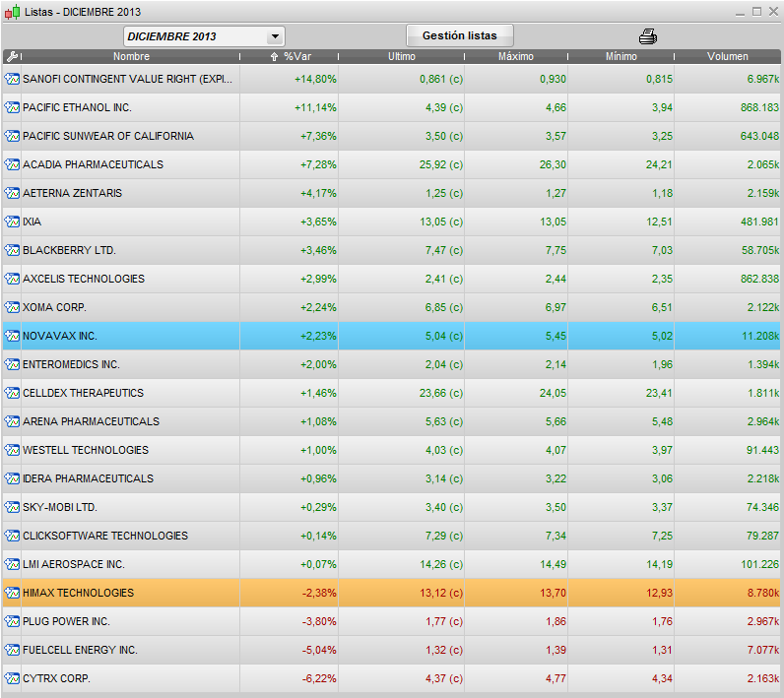This screenshot has width=784, height=698.
Task: Open chart icon for NOVAVAX INC.
Action: pos(12,336)
